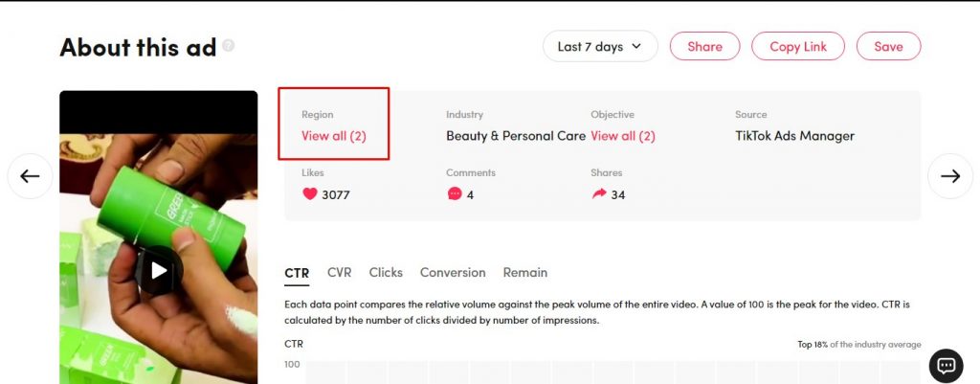Click the Save button
This screenshot has height=384, width=980.
coord(888,46)
